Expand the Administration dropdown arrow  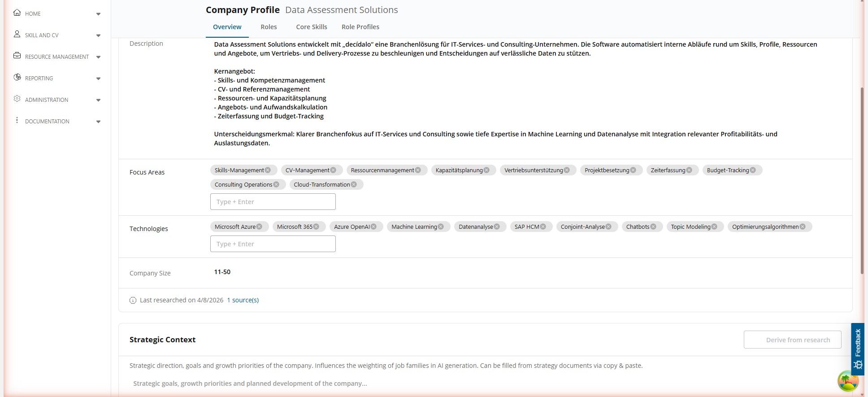click(x=98, y=100)
